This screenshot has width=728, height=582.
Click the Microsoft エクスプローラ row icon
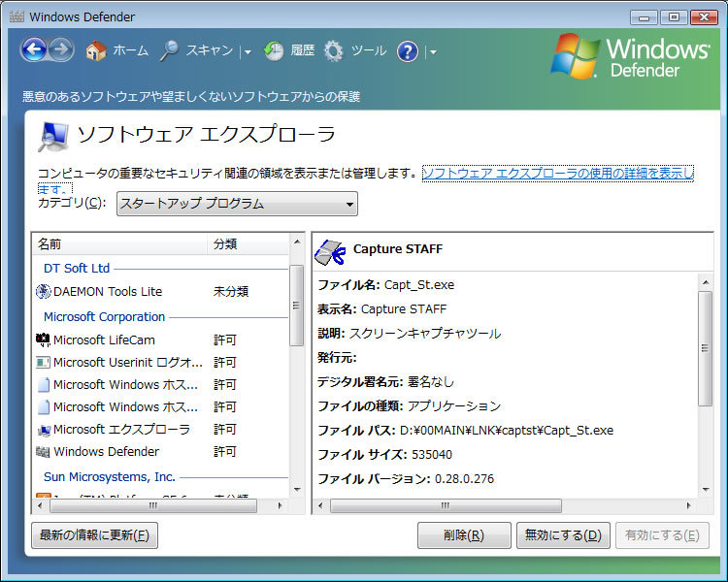(43, 430)
